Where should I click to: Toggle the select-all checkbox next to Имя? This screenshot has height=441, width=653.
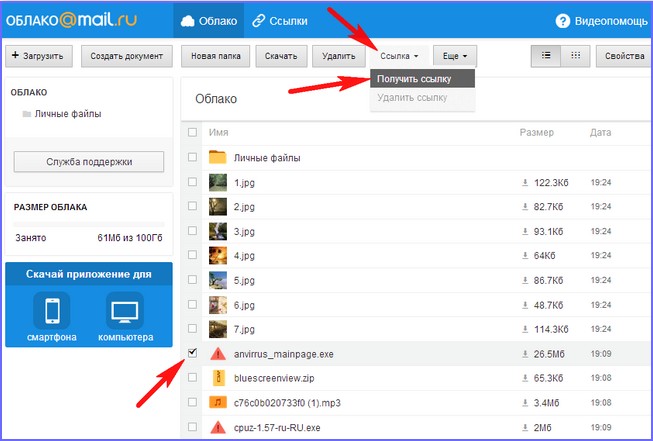[x=192, y=132]
